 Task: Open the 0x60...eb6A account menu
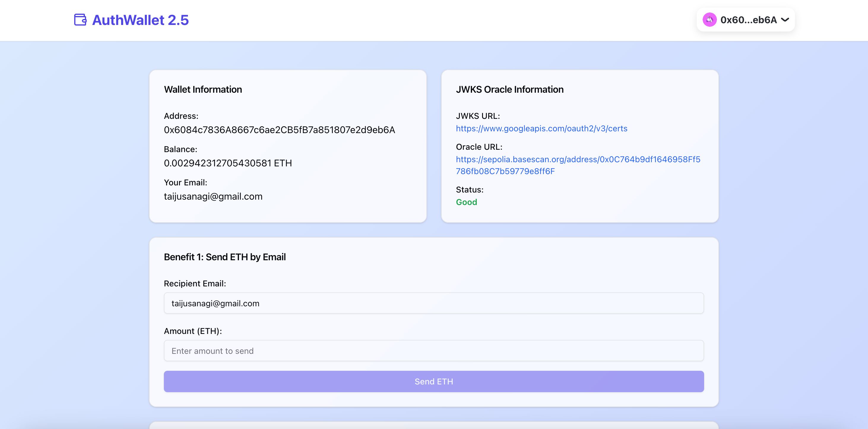[x=746, y=20]
